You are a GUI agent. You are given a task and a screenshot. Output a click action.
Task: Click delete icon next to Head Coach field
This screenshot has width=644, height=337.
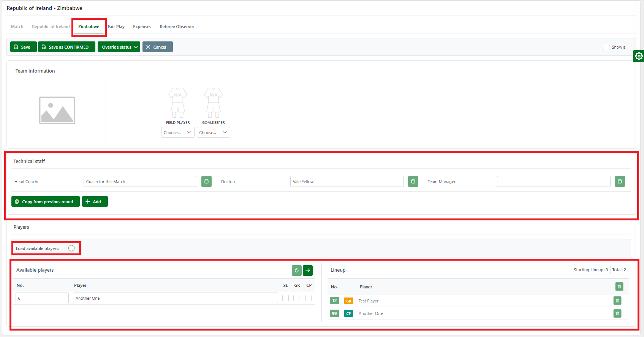pyautogui.click(x=206, y=182)
